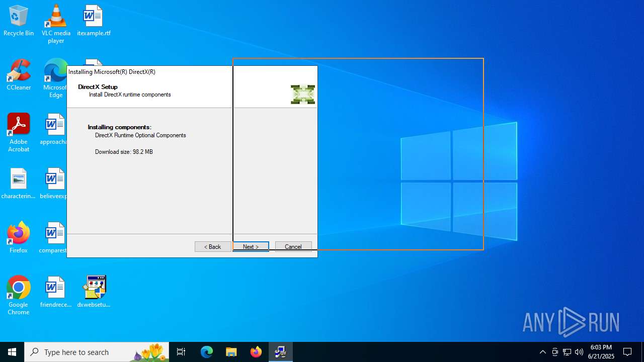This screenshot has height=362, width=644.
Task: Click the Next button in DirectX Setup
Action: click(251, 247)
